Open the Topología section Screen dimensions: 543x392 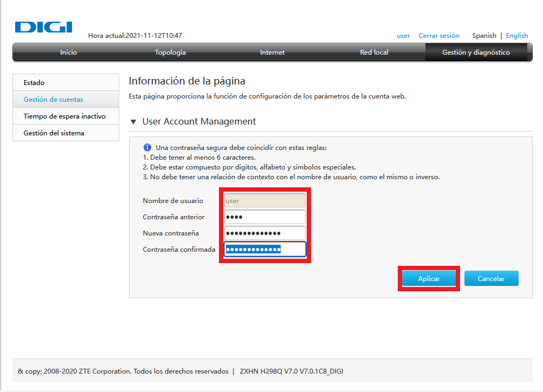(171, 52)
